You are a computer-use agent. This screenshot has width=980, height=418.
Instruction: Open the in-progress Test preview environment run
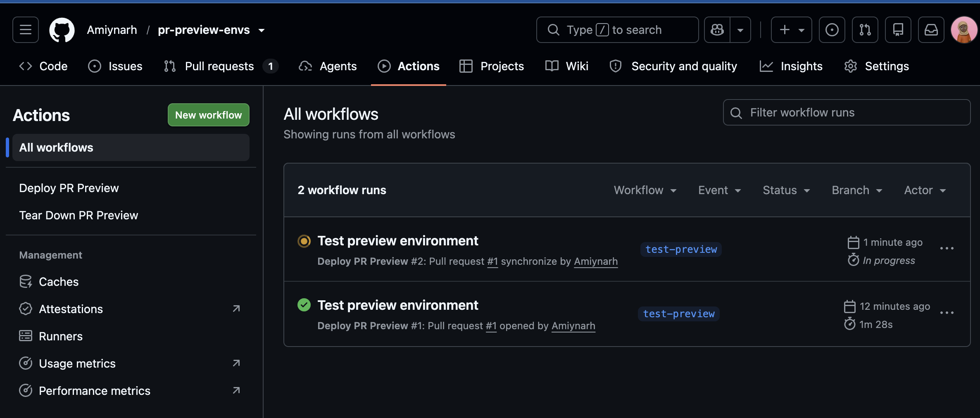[397, 241]
